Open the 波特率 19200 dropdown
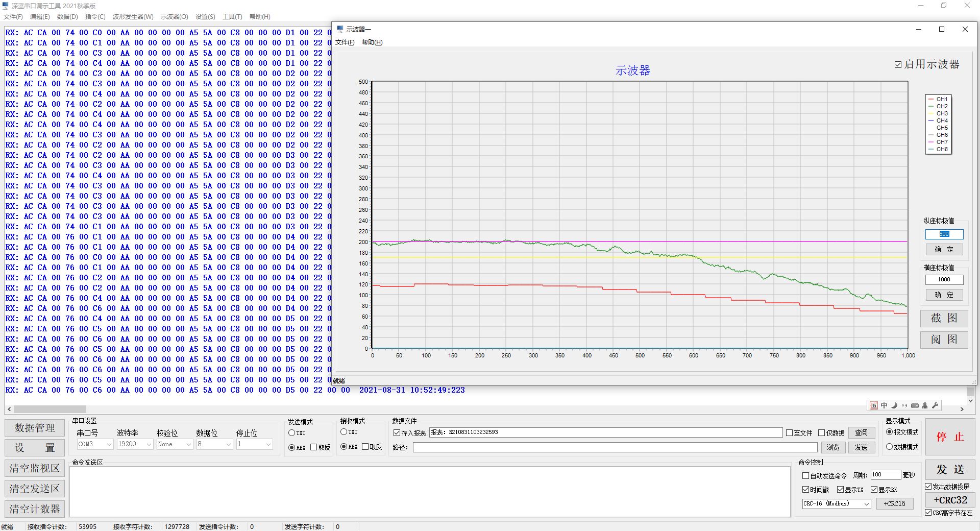The height and width of the screenshot is (531, 980). click(135, 444)
